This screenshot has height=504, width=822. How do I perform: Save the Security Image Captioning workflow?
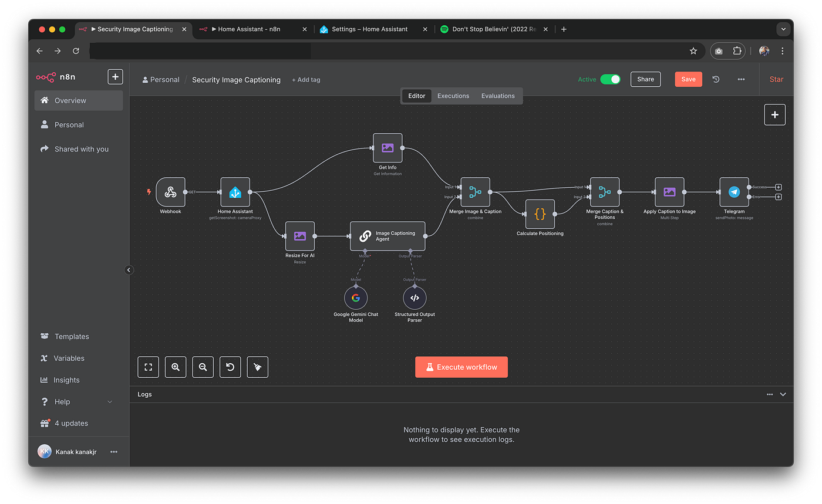pyautogui.click(x=688, y=79)
